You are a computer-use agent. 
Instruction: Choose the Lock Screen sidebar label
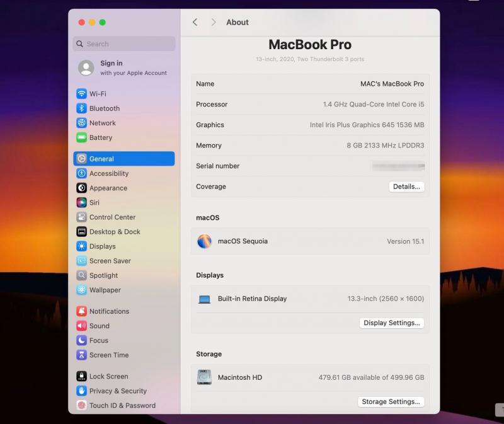(x=108, y=376)
